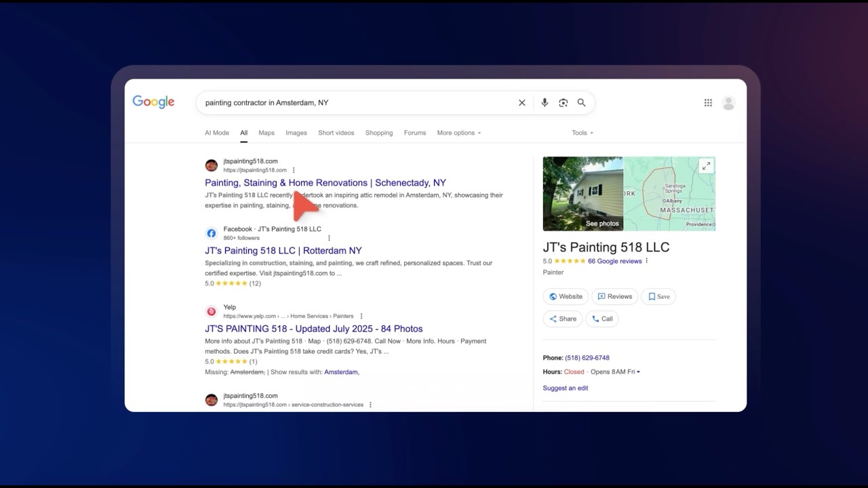
Task: Select the All tab
Action: pyautogui.click(x=243, y=133)
